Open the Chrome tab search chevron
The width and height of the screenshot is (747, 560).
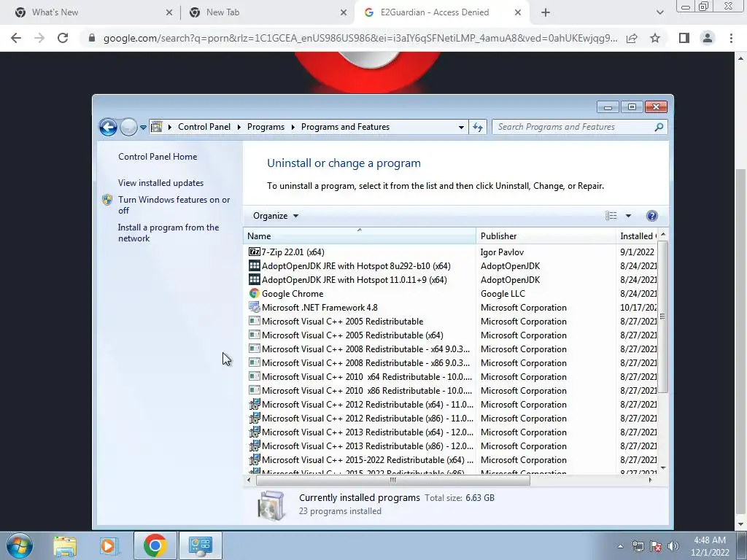pos(659,12)
